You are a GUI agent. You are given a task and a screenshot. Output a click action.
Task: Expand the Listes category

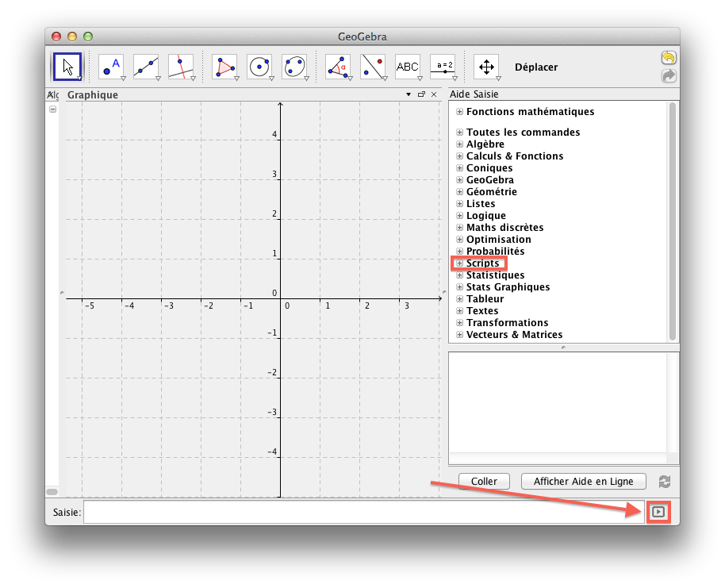pyautogui.click(x=459, y=204)
